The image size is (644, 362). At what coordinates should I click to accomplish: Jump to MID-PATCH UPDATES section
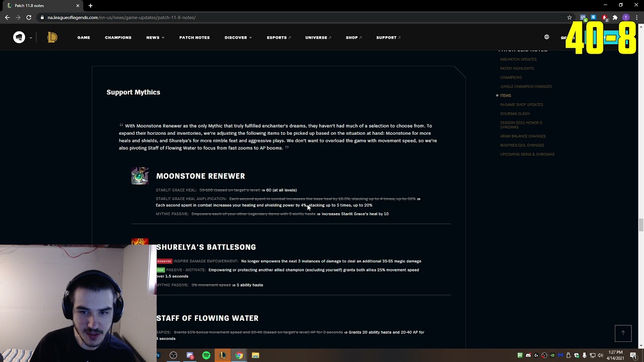(518, 59)
